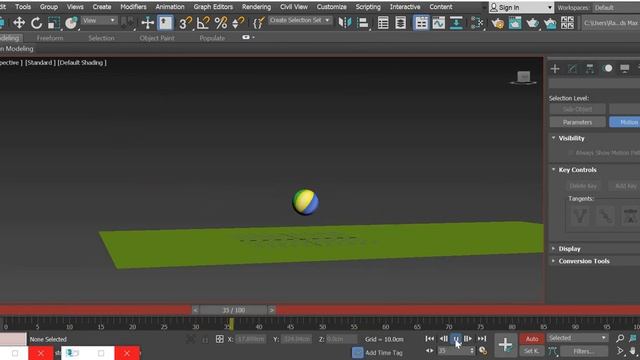Click the time slider showing 35 / 100
The width and height of the screenshot is (640, 360).
coord(233,310)
